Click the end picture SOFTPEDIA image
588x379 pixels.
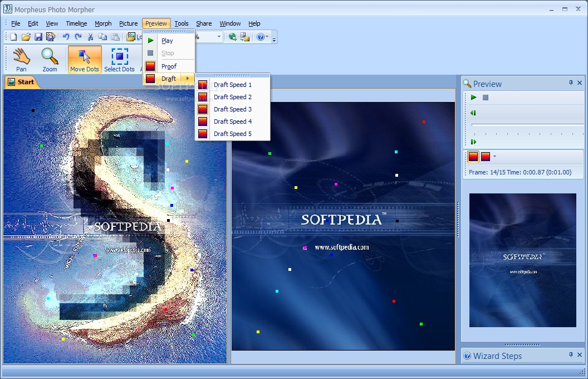pos(343,226)
